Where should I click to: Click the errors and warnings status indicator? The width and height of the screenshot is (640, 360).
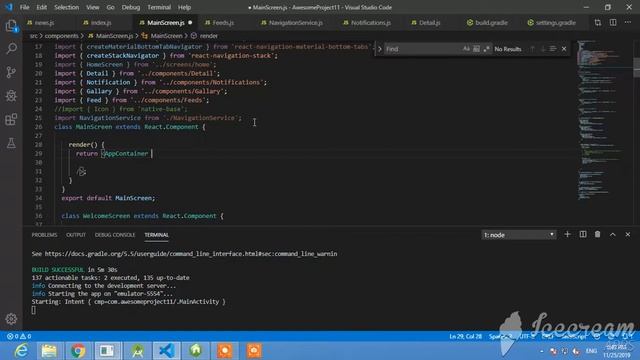click(19, 336)
